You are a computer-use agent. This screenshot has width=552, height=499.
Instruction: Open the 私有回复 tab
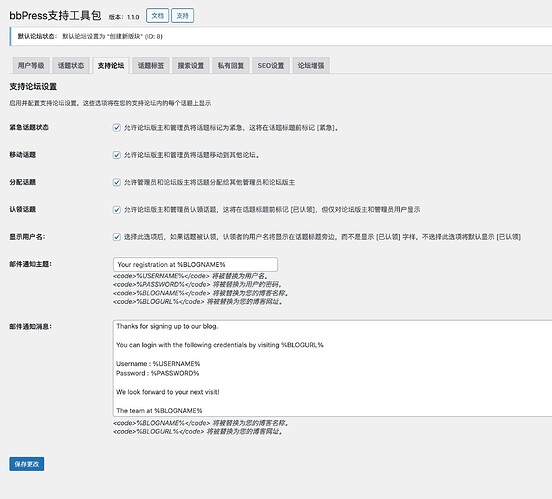click(x=231, y=66)
